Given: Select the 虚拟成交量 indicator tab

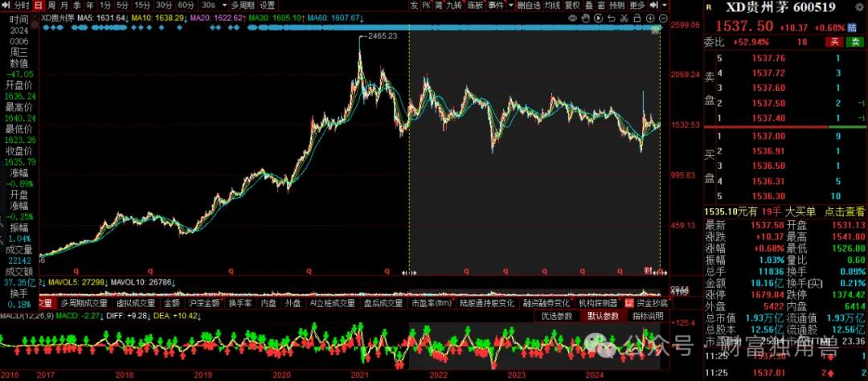Looking at the screenshot, I should 136,303.
